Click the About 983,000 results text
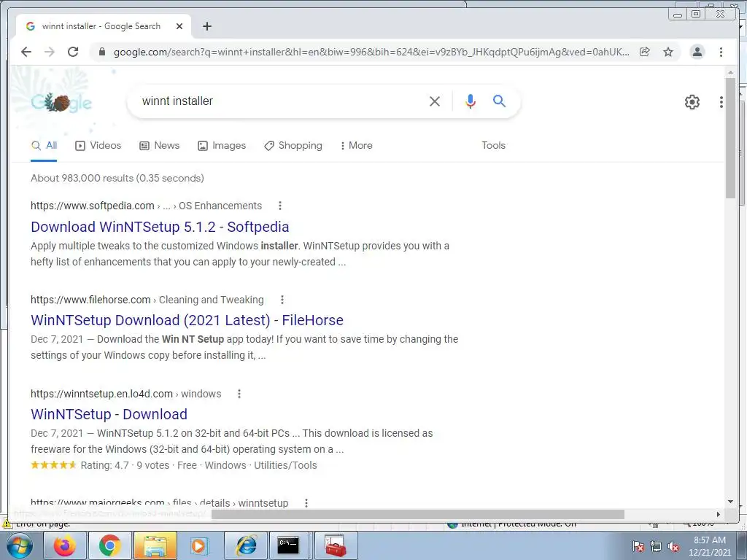This screenshot has height=560, width=747. coord(117,178)
